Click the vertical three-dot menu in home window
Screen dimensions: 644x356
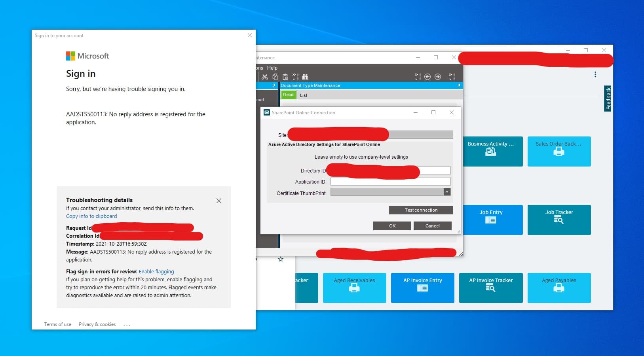point(595,74)
